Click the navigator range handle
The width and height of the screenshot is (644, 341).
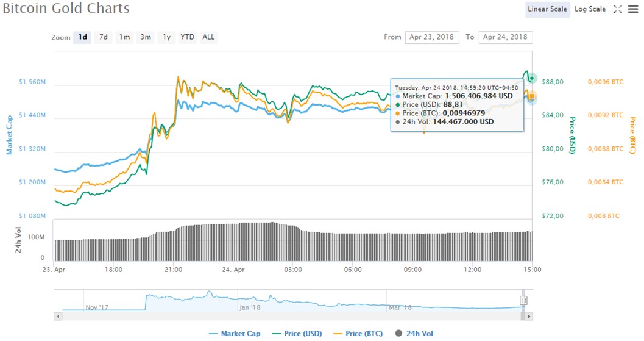pos(523,300)
